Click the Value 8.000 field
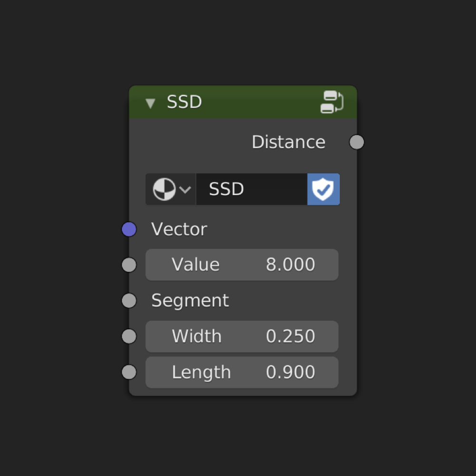476x476 pixels. tap(242, 265)
